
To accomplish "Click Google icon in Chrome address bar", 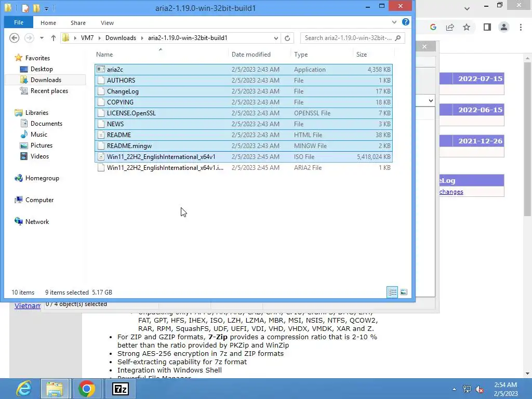I will (x=433, y=27).
